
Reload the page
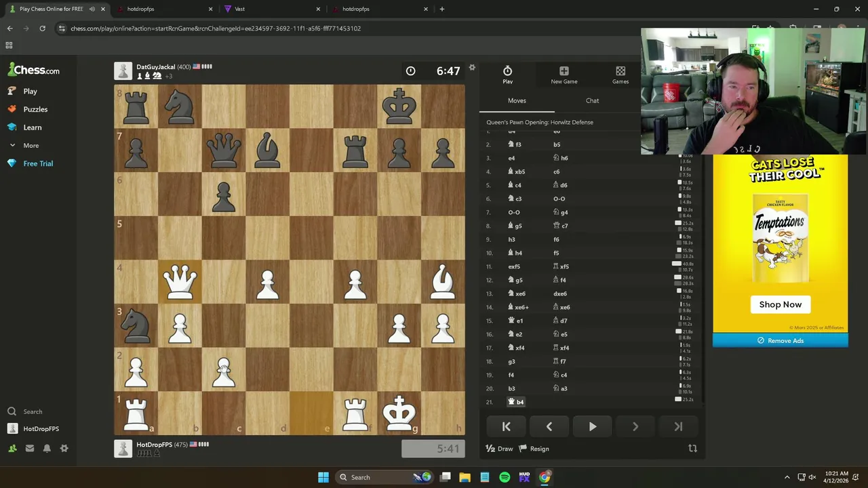pyautogui.click(x=42, y=28)
